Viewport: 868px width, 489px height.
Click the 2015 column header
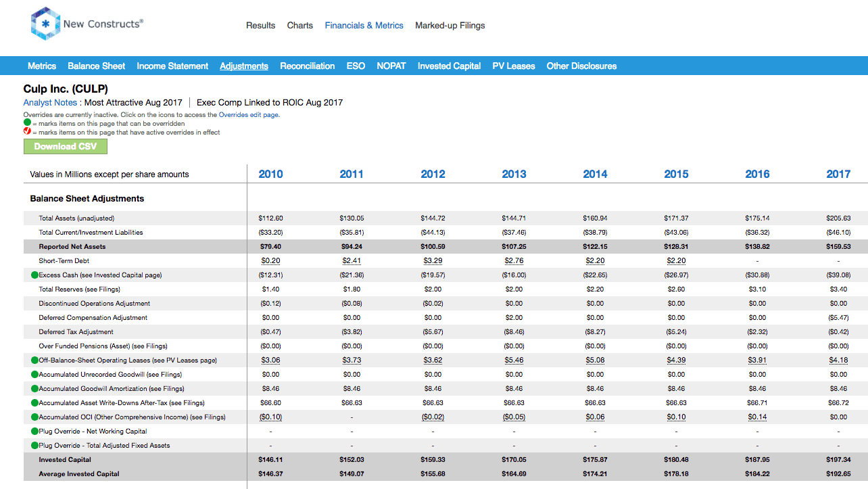(676, 174)
